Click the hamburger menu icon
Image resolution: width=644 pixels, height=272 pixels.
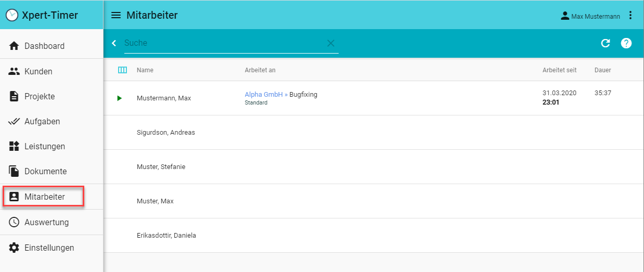coord(116,16)
